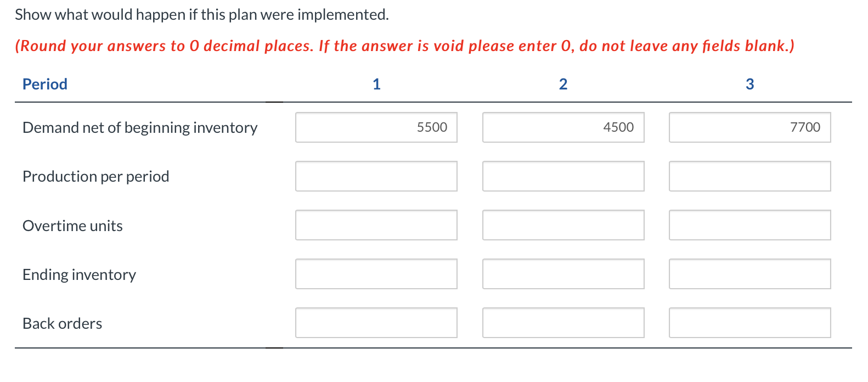The width and height of the screenshot is (868, 382).
Task: Select the Back orders field under Period 3
Action: tap(749, 323)
